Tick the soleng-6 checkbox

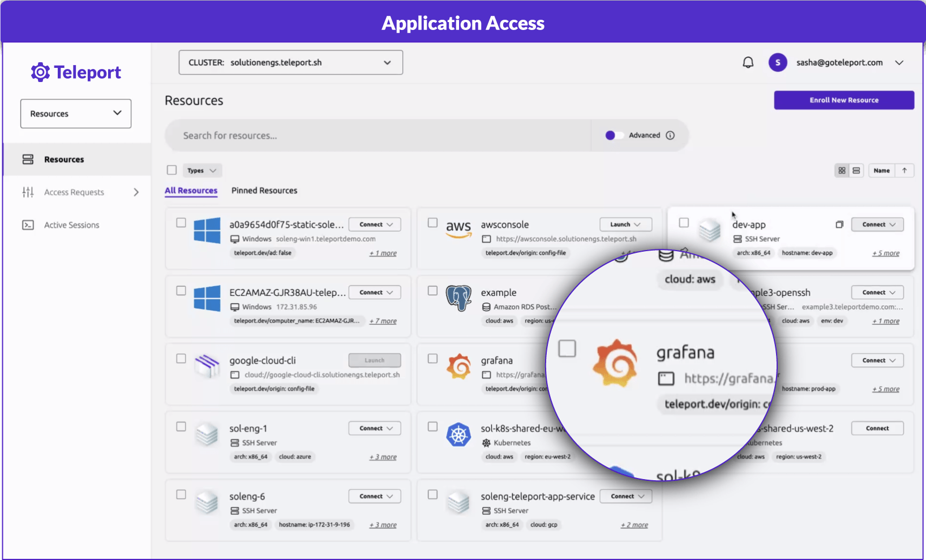181,494
